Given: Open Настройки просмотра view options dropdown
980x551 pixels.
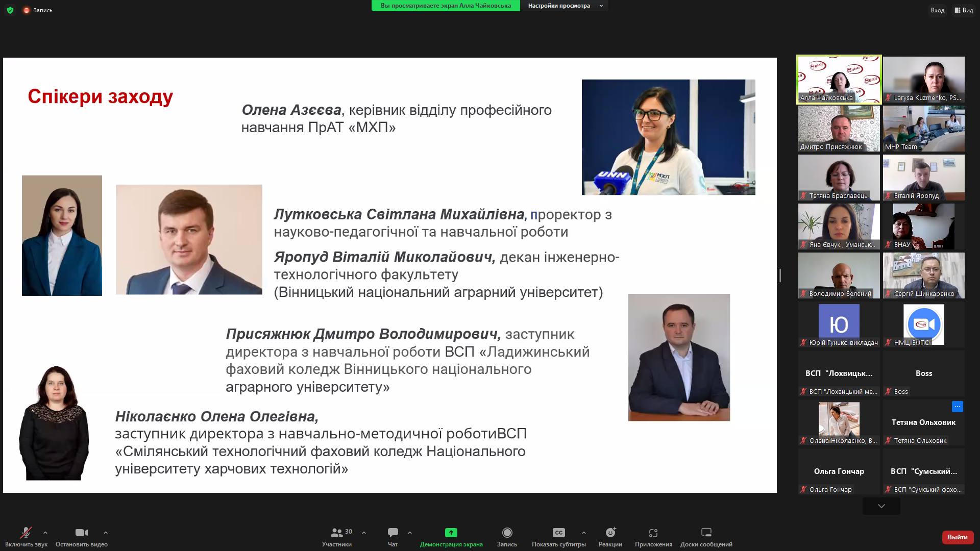Looking at the screenshot, I should click(565, 6).
